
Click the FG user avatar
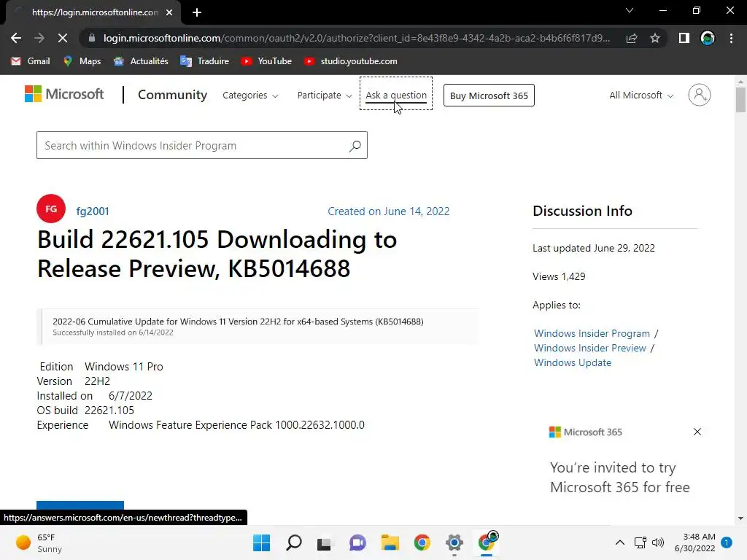(51, 209)
